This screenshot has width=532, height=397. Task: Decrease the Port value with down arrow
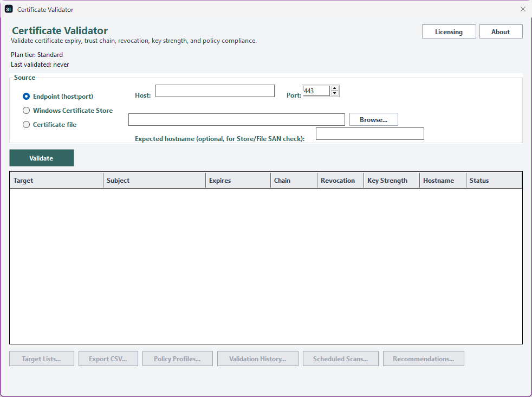coord(335,93)
